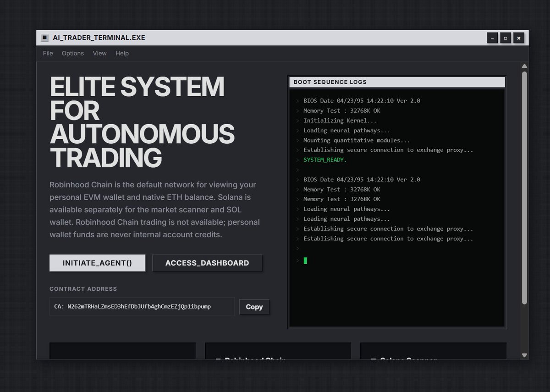Maximize the AI Trader Terminal window
The image size is (550, 392).
506,38
